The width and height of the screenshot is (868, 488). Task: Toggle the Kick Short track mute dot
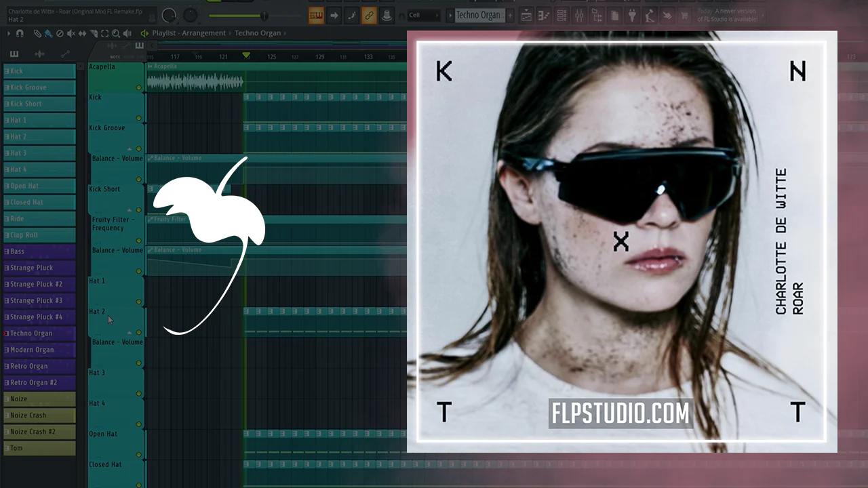(139, 210)
